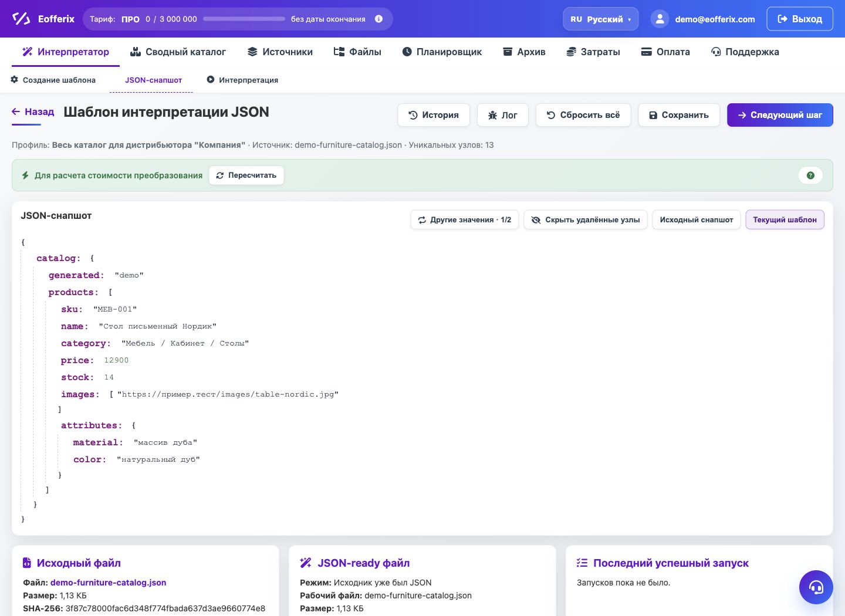Click the green help question icon
Screen dimensions: 845x616
pyautogui.click(x=810, y=175)
